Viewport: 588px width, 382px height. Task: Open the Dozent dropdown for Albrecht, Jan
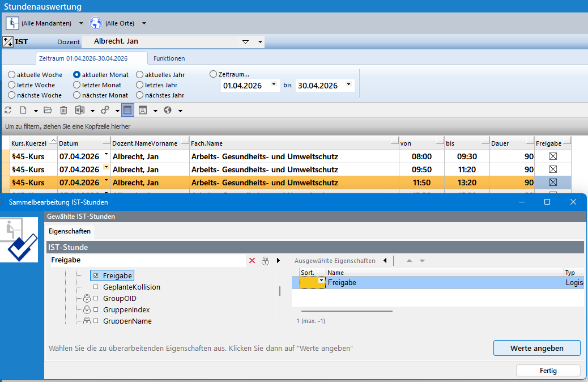[x=245, y=42]
